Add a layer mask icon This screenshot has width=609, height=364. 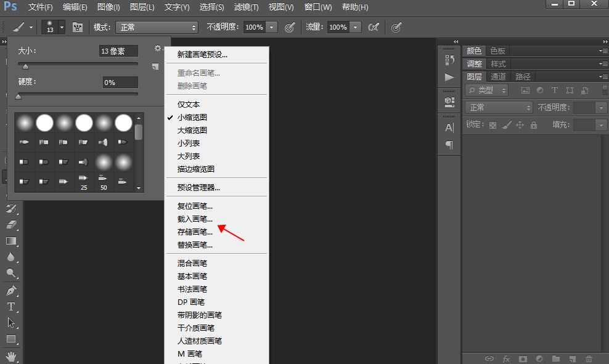click(x=523, y=358)
